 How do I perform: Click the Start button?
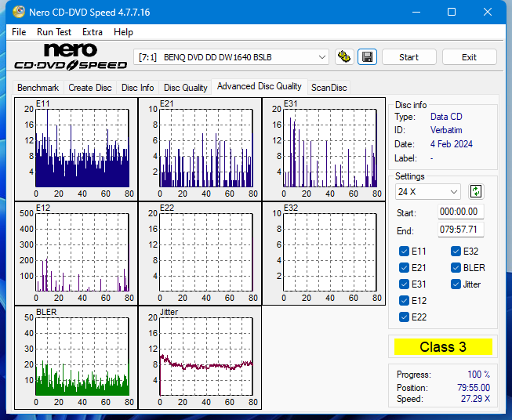coord(409,57)
